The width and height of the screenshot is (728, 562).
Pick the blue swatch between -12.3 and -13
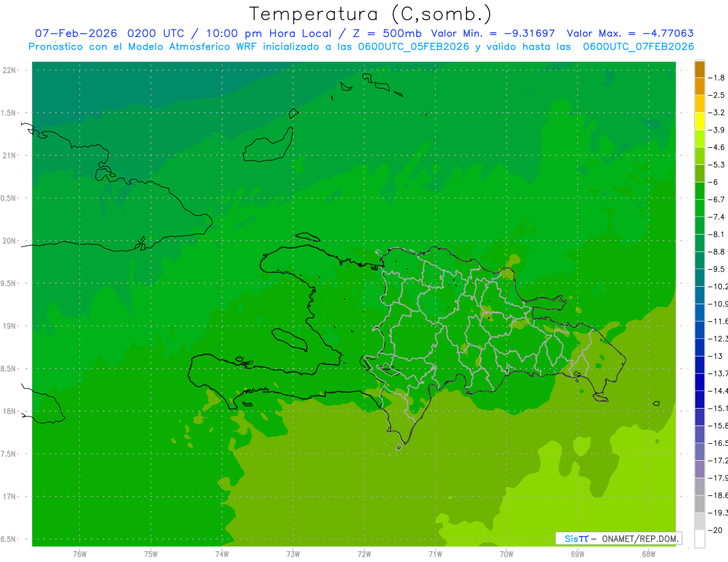click(x=699, y=347)
